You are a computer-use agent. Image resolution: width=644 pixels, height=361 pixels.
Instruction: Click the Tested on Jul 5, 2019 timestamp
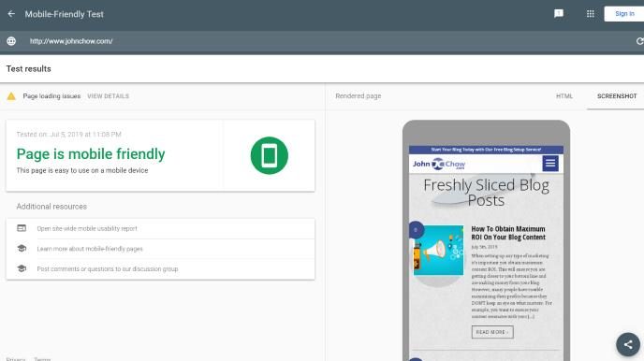tap(68, 135)
